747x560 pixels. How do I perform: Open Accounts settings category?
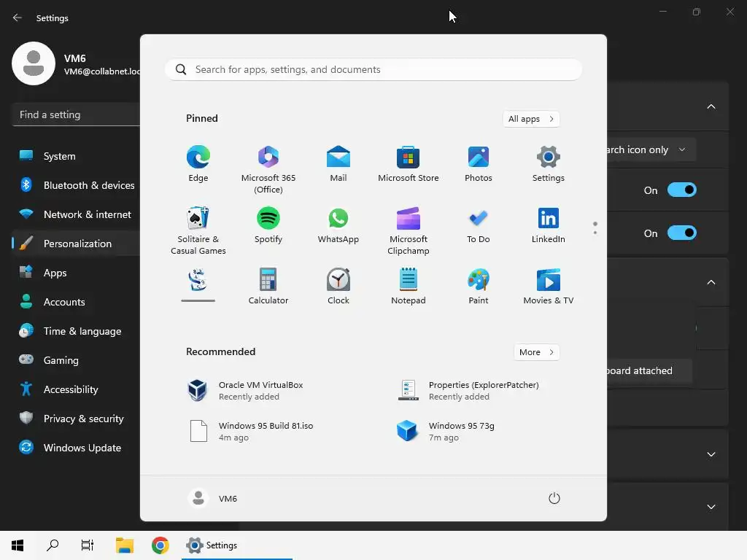click(x=76, y=302)
